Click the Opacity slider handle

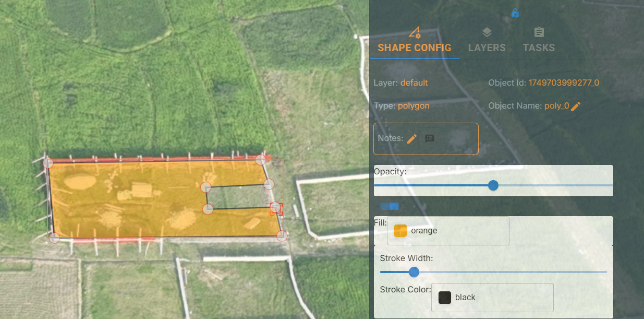click(493, 185)
